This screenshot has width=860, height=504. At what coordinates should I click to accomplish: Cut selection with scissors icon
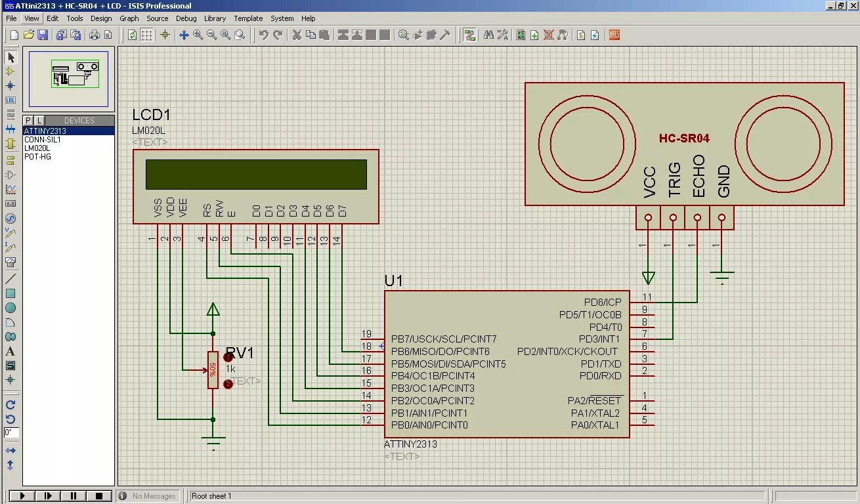click(x=297, y=35)
